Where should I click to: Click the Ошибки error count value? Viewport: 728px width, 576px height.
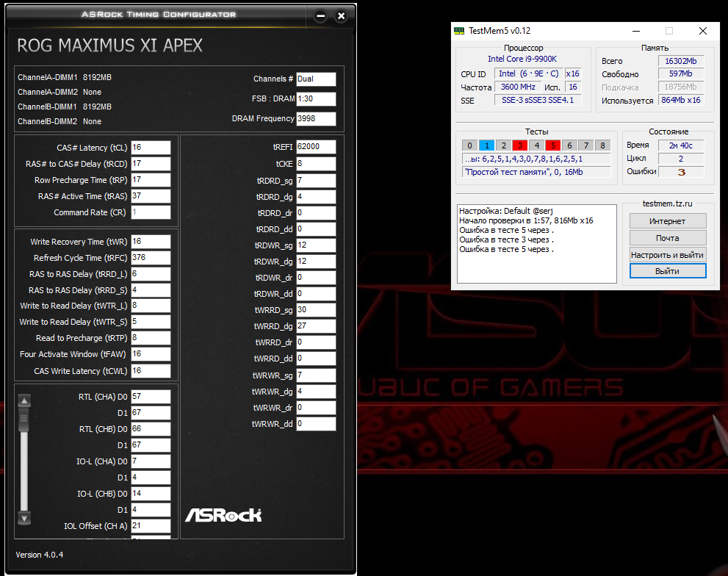pyautogui.click(x=681, y=172)
